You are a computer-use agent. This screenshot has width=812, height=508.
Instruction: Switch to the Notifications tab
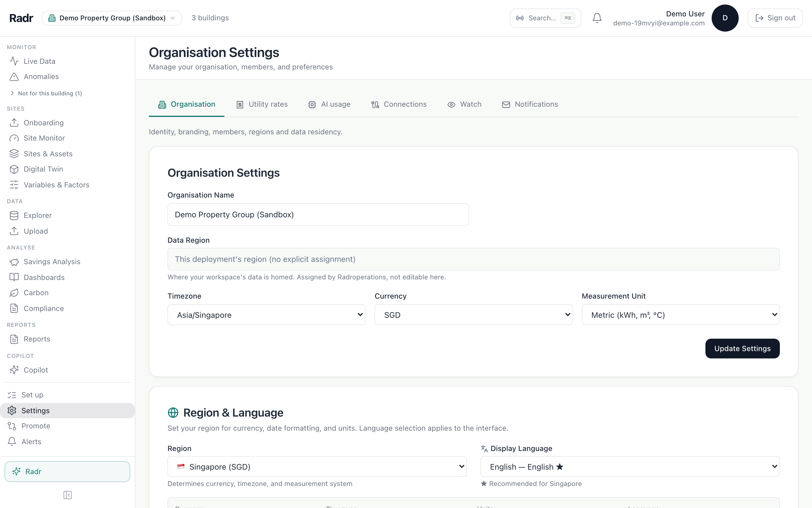(530, 104)
